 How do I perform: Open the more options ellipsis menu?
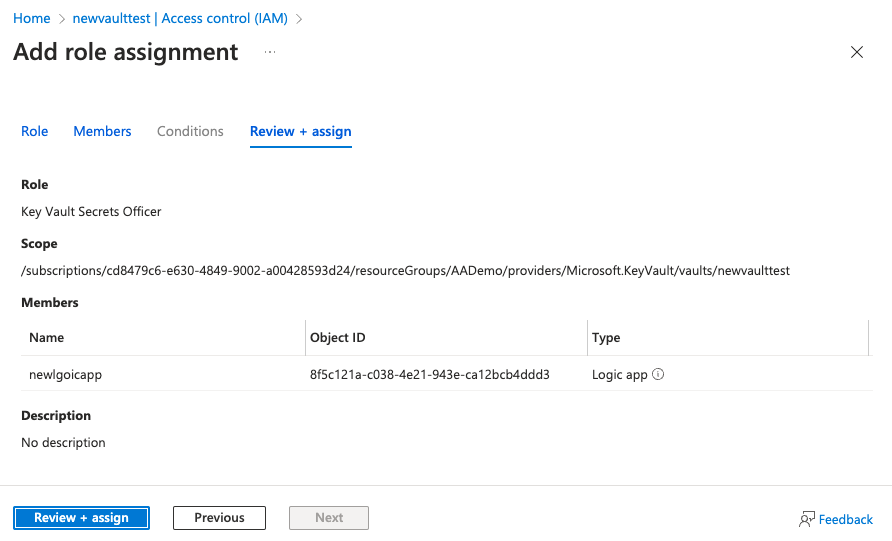(x=270, y=52)
